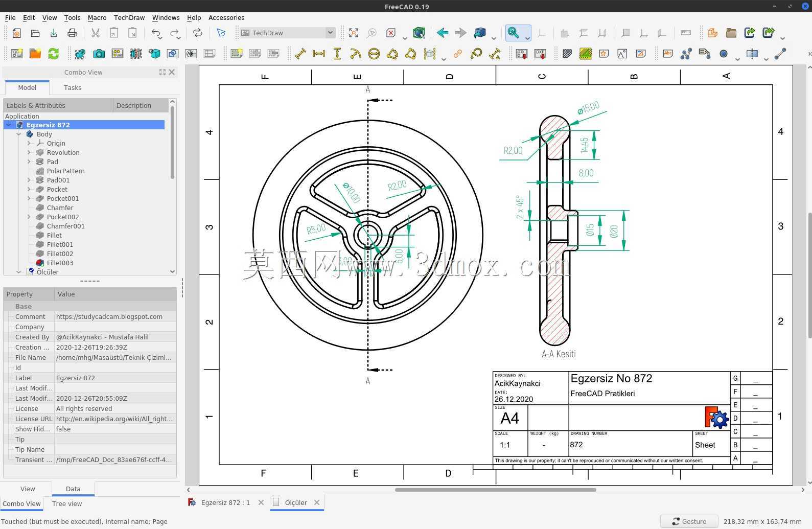Switch to the Tasks tab
The image size is (812, 529).
[x=73, y=88]
